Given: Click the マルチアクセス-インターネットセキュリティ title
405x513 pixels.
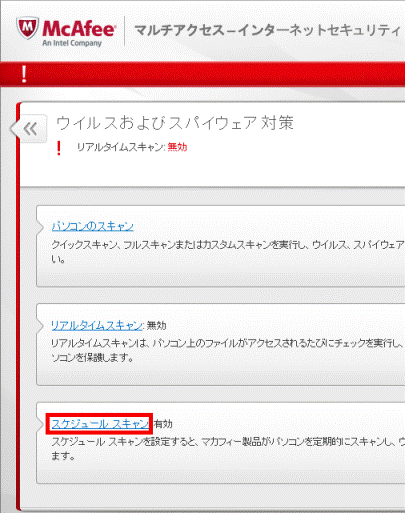Looking at the screenshot, I should point(267,30).
